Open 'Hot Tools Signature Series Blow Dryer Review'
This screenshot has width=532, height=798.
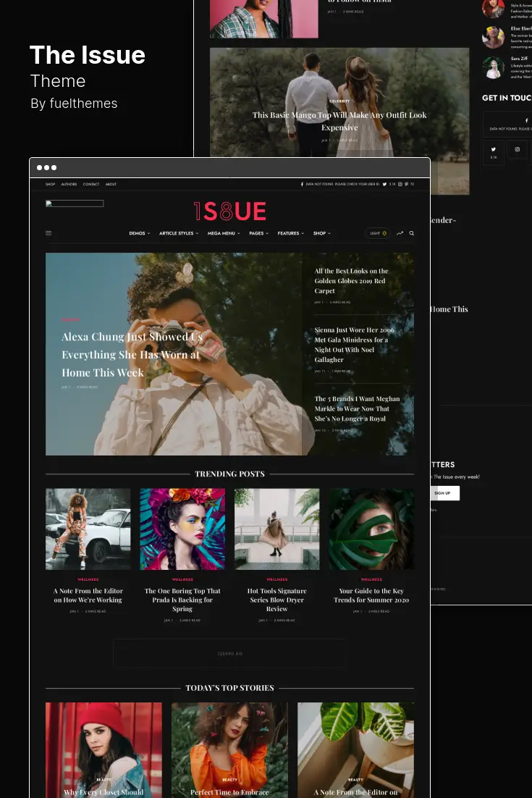(276, 600)
